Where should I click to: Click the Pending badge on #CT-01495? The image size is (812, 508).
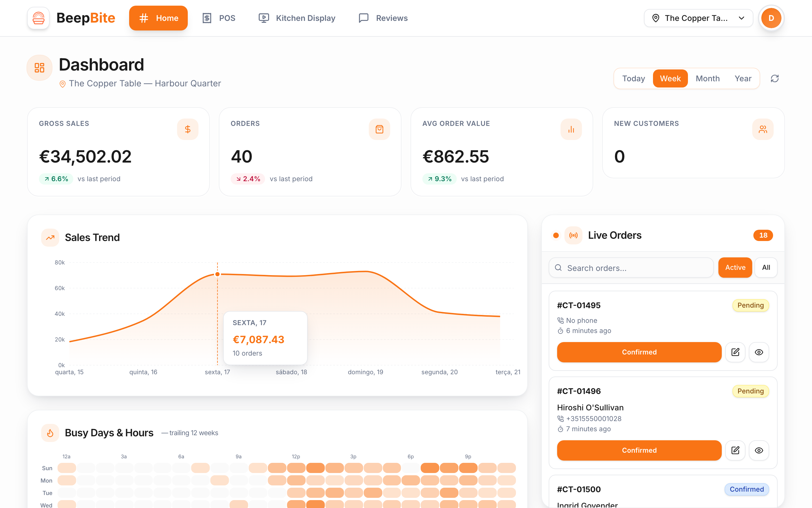click(x=750, y=305)
